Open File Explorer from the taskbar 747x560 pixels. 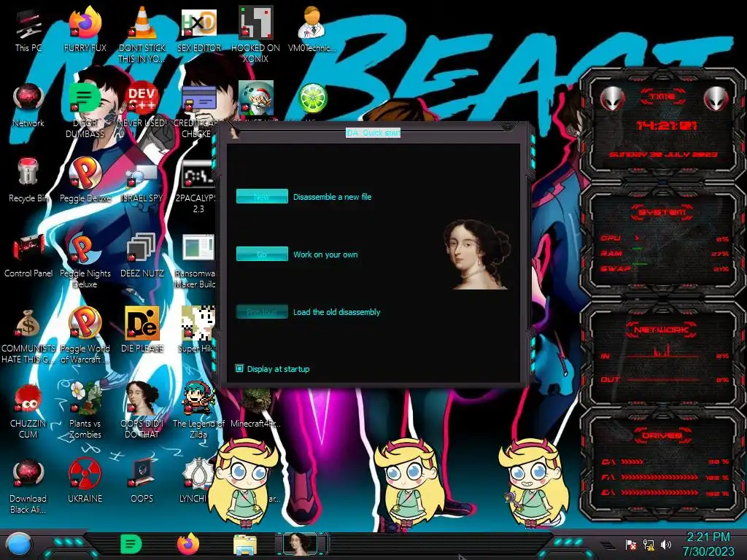coord(245,545)
